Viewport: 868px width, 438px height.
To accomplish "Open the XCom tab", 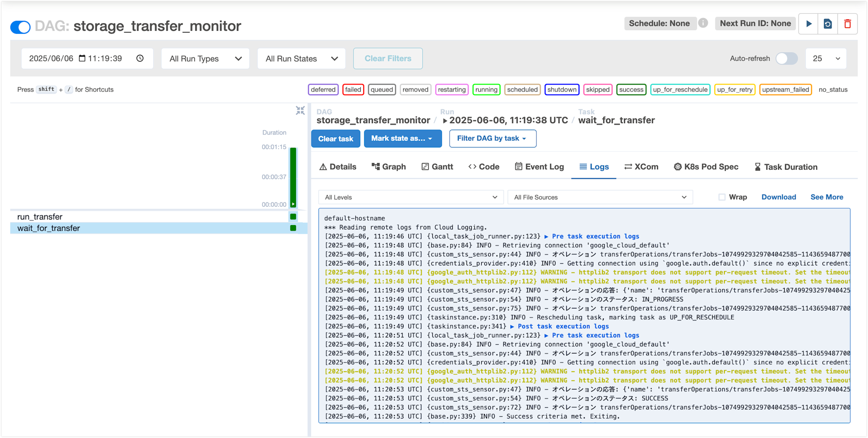I will tap(641, 167).
